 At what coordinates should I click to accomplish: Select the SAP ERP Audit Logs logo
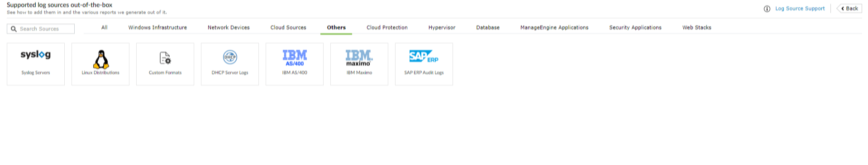[424, 56]
